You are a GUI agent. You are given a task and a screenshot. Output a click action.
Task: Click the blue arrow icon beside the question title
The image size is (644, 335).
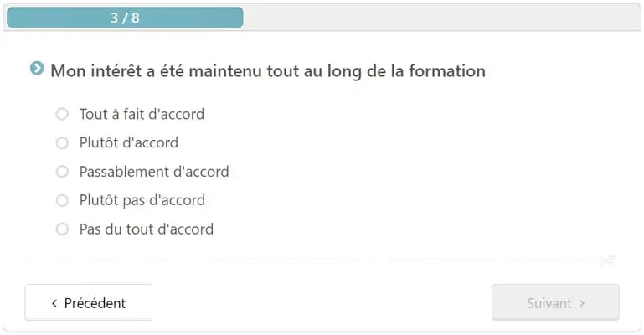(x=37, y=68)
